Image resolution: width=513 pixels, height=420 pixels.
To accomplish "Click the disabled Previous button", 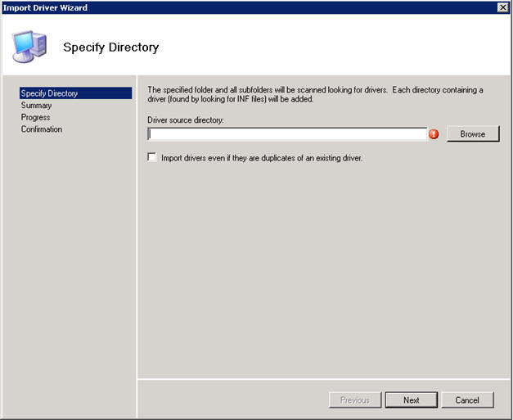I will click(355, 400).
